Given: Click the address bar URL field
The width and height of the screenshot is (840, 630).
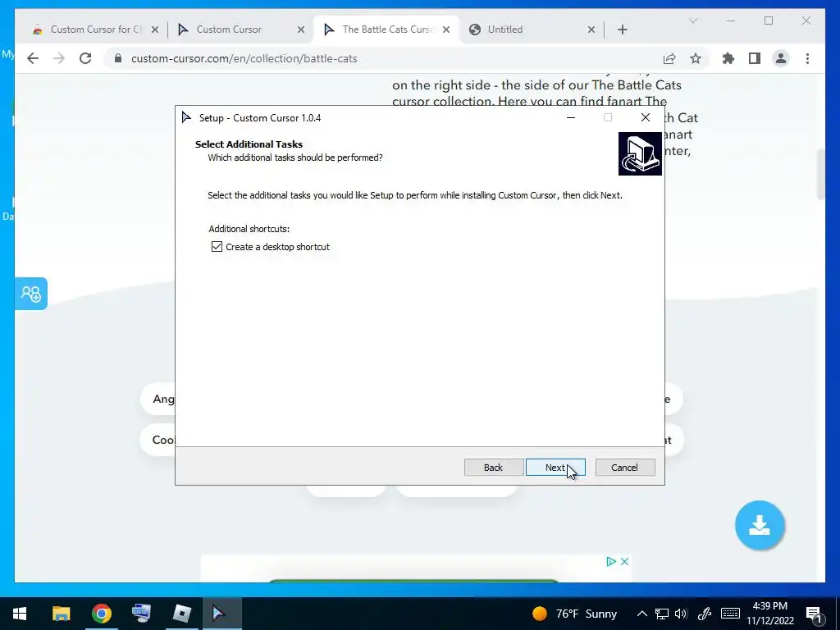Looking at the screenshot, I should [x=386, y=58].
